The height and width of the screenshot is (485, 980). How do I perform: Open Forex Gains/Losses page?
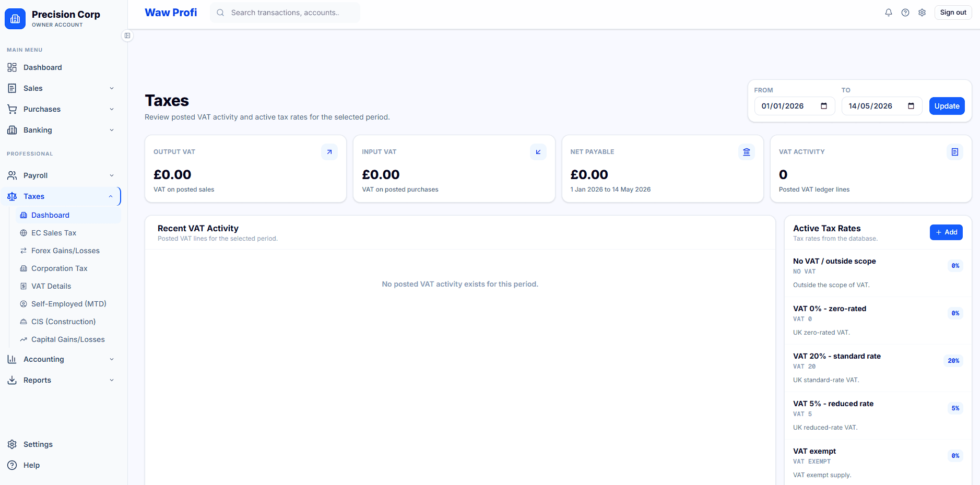(x=68, y=251)
